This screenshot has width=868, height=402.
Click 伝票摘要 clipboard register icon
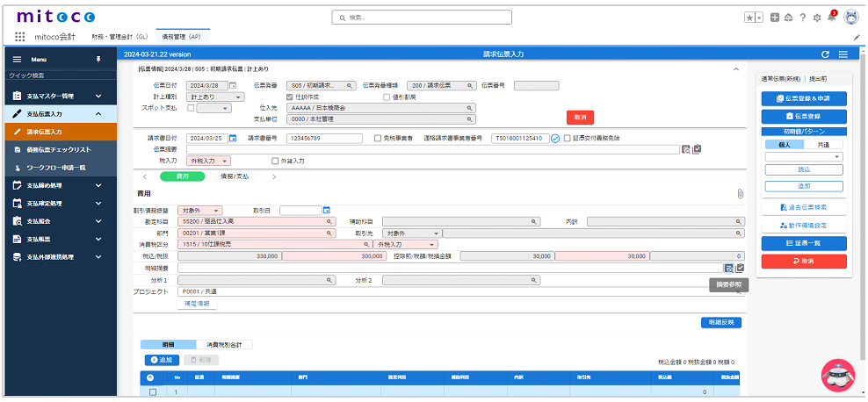(697, 148)
